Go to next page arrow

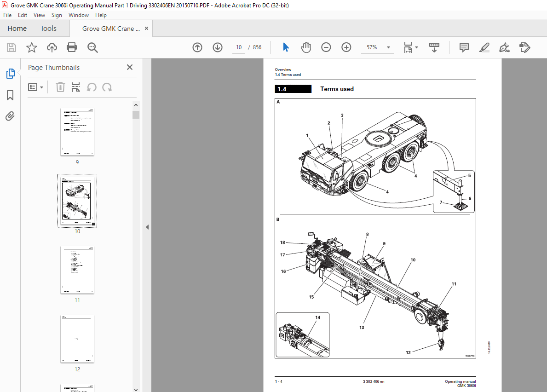(x=218, y=47)
